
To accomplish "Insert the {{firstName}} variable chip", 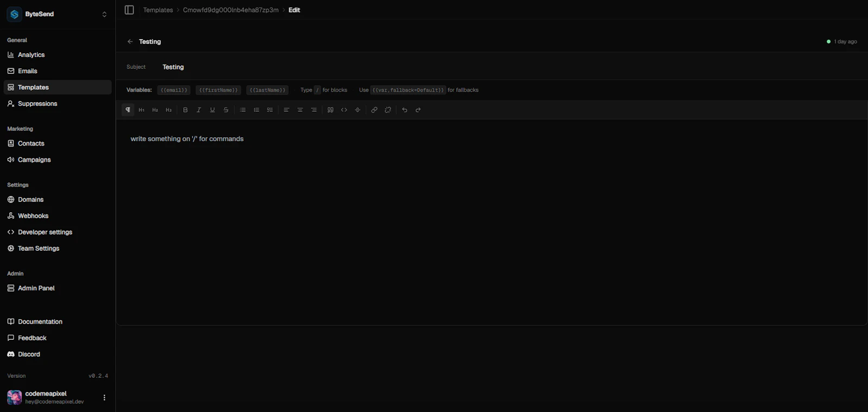I will pyautogui.click(x=218, y=90).
